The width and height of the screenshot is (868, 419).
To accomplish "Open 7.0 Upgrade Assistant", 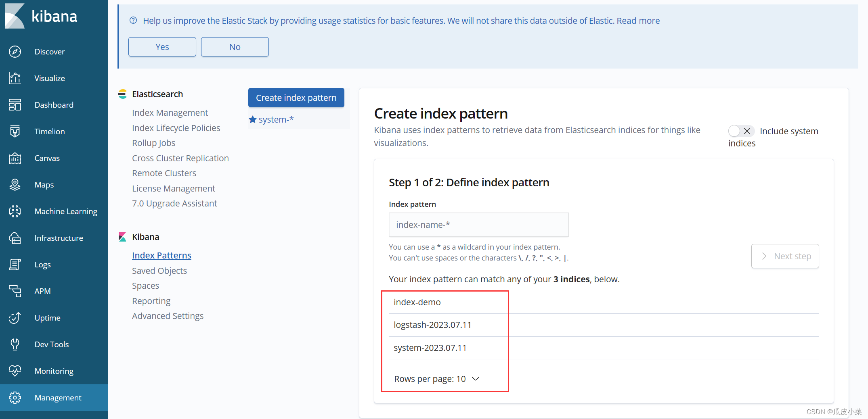I will [174, 203].
